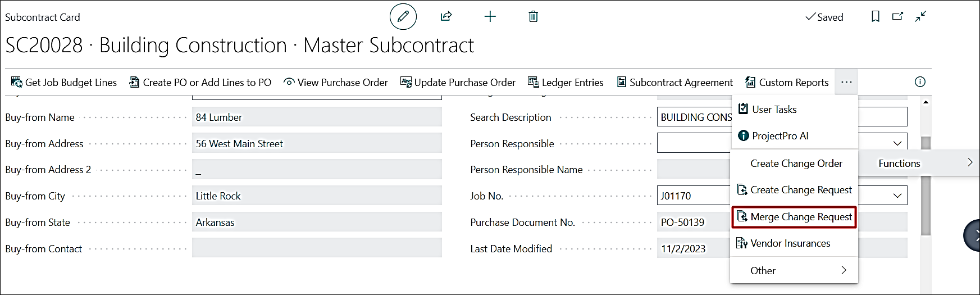Click View Purchase Order

[x=336, y=83]
